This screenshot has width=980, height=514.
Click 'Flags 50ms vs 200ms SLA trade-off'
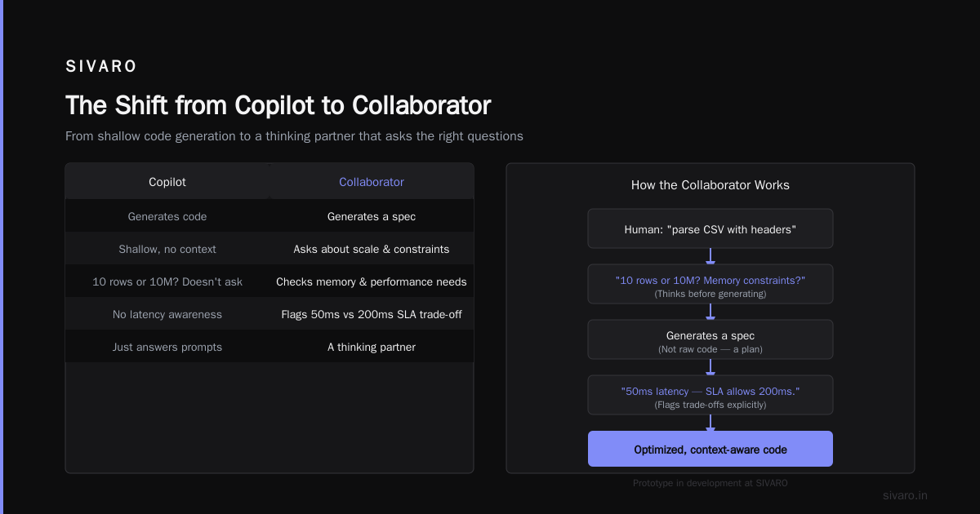pos(372,314)
